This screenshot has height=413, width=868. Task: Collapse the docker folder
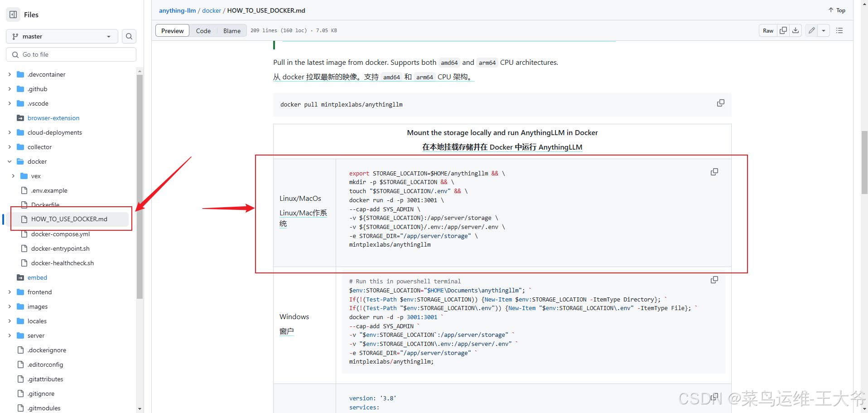coord(10,161)
